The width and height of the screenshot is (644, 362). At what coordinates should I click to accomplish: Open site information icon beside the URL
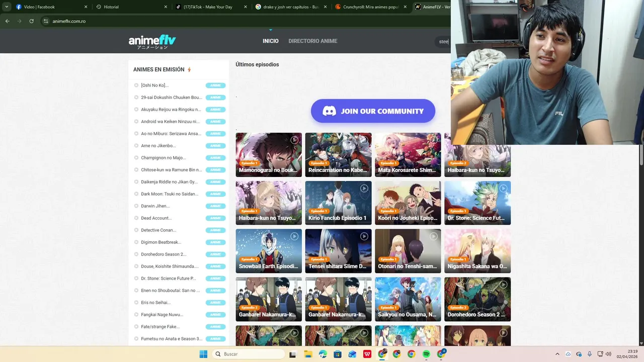pos(46,21)
